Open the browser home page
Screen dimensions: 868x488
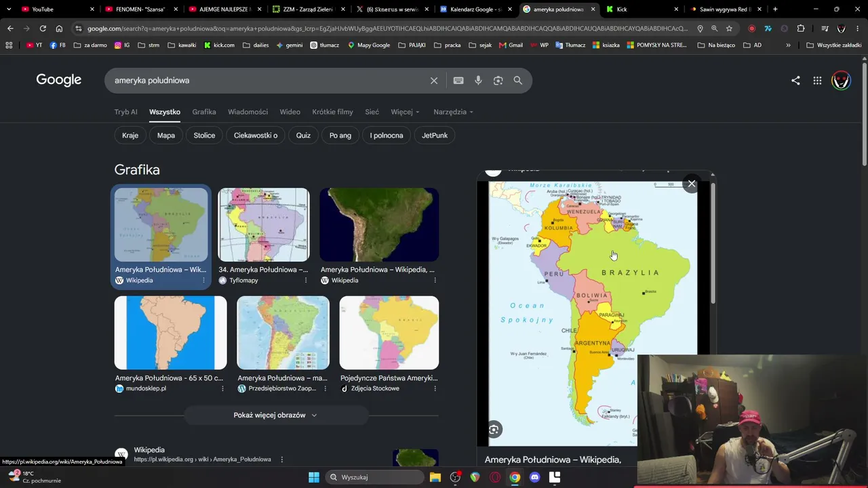pos(59,28)
